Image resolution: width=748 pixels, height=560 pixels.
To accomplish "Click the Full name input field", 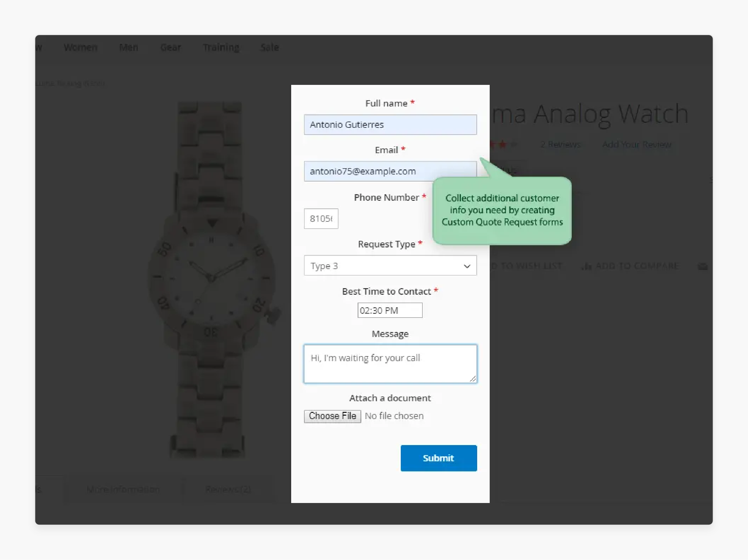I will click(x=390, y=124).
